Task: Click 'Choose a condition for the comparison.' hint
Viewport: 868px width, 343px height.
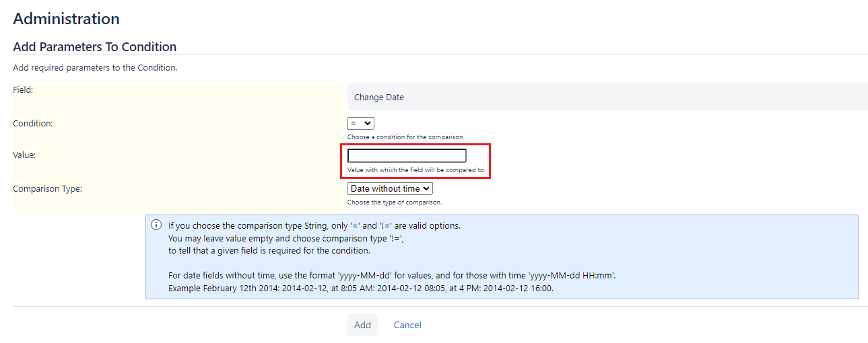Action: (406, 137)
